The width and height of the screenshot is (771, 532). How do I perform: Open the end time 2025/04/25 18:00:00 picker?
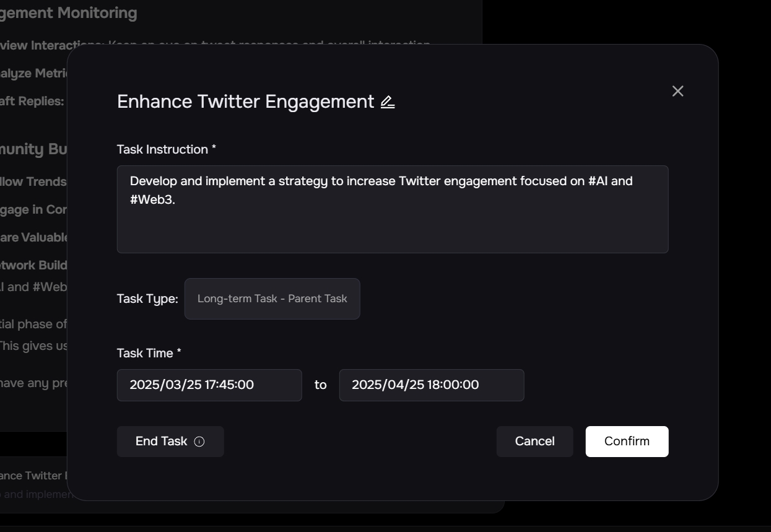(x=431, y=385)
